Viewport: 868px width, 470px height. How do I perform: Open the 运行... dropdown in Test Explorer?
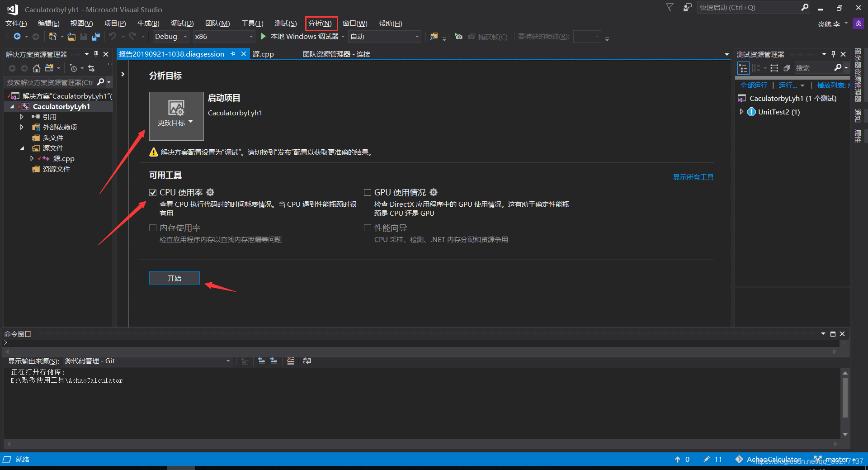[x=791, y=85]
